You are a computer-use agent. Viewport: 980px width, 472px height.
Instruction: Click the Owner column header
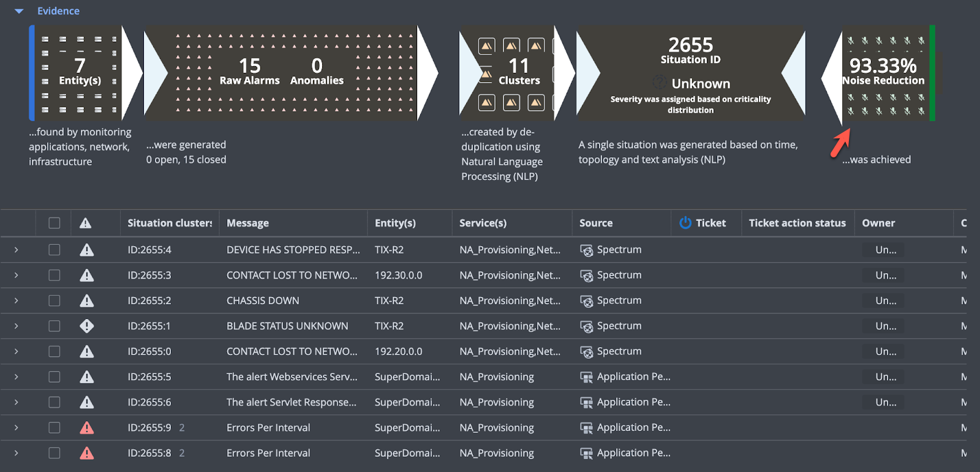click(x=878, y=223)
